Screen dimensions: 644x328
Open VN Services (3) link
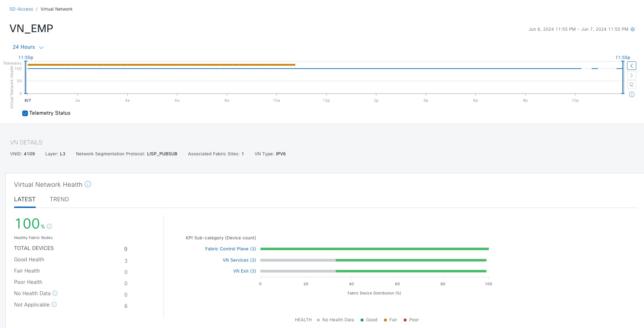click(239, 260)
